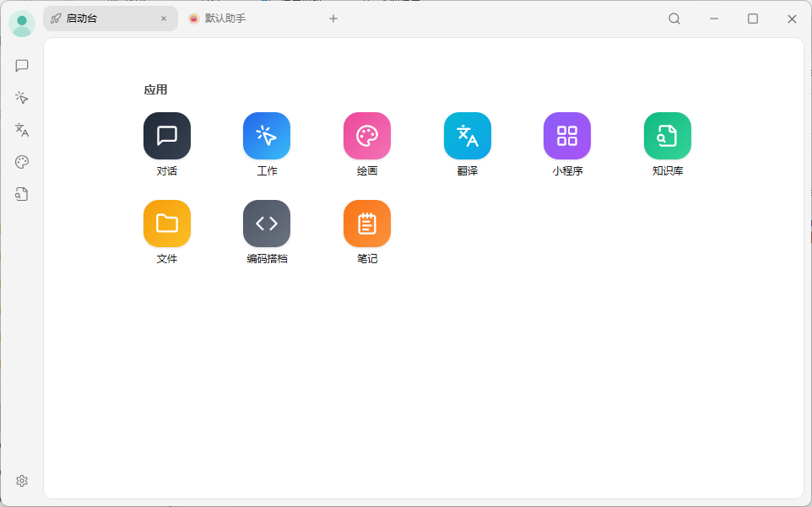Launch the 编码搭档 coding app icon
Image resolution: width=812 pixels, height=507 pixels.
coord(267,224)
